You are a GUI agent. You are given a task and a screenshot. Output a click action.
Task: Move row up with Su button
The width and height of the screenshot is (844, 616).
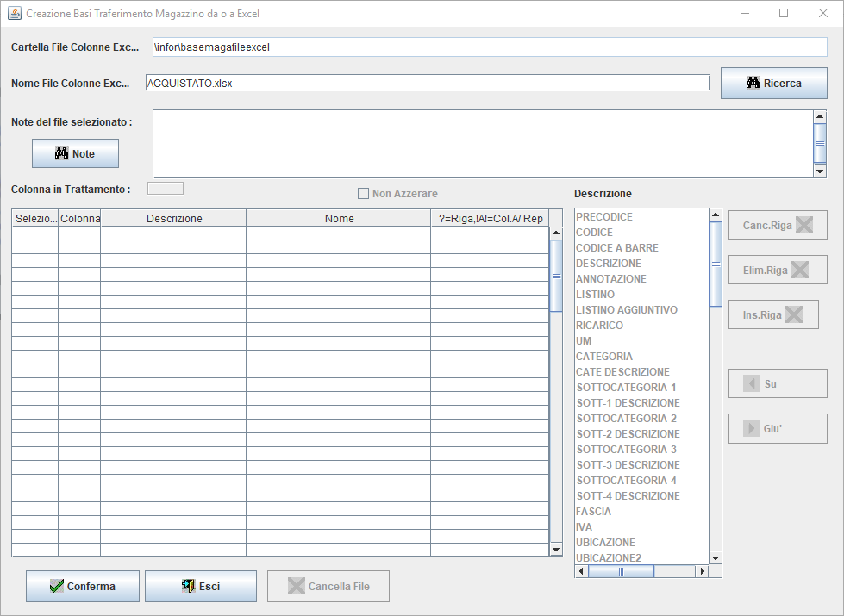[x=777, y=384]
